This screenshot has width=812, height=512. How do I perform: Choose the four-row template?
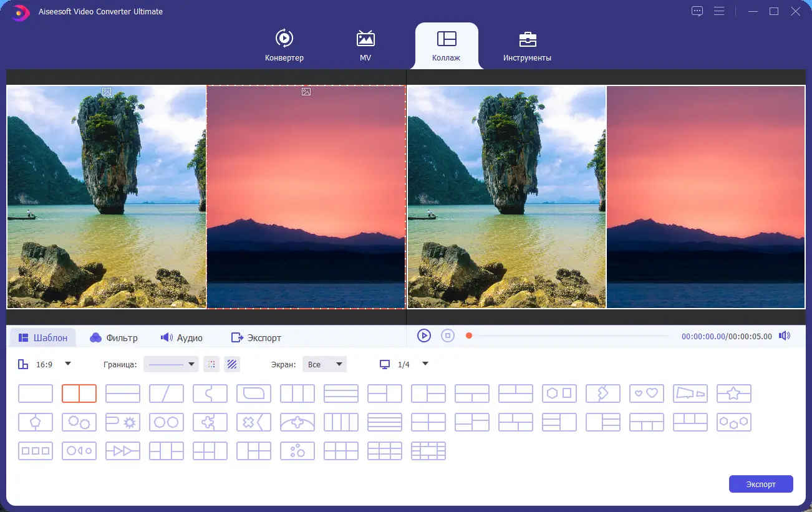[385, 422]
